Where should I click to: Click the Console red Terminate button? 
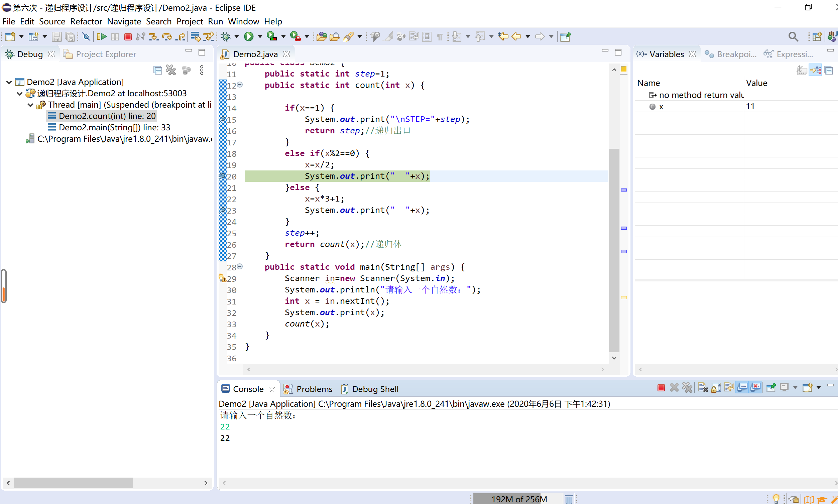point(661,387)
